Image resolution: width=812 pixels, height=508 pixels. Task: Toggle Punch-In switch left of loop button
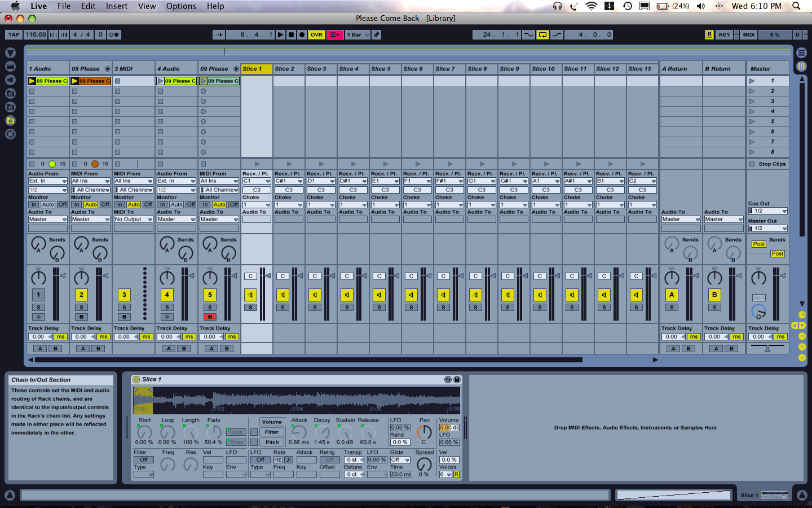pos(528,34)
